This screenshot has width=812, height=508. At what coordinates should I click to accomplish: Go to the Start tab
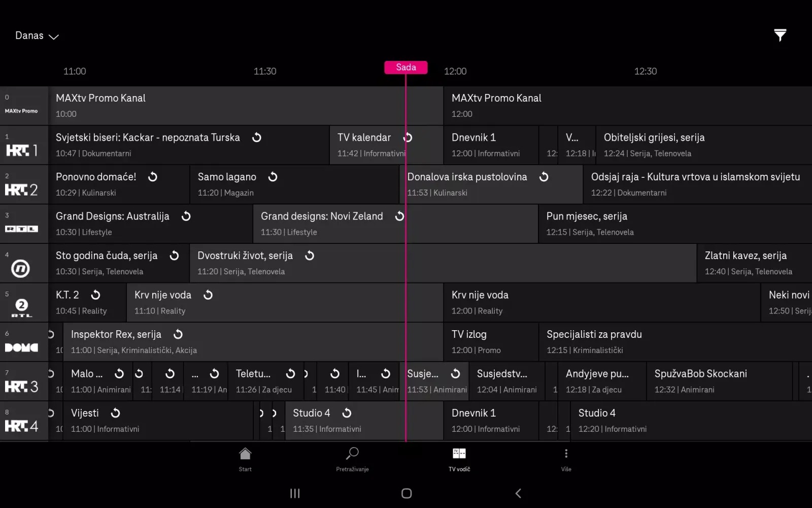pyautogui.click(x=245, y=459)
